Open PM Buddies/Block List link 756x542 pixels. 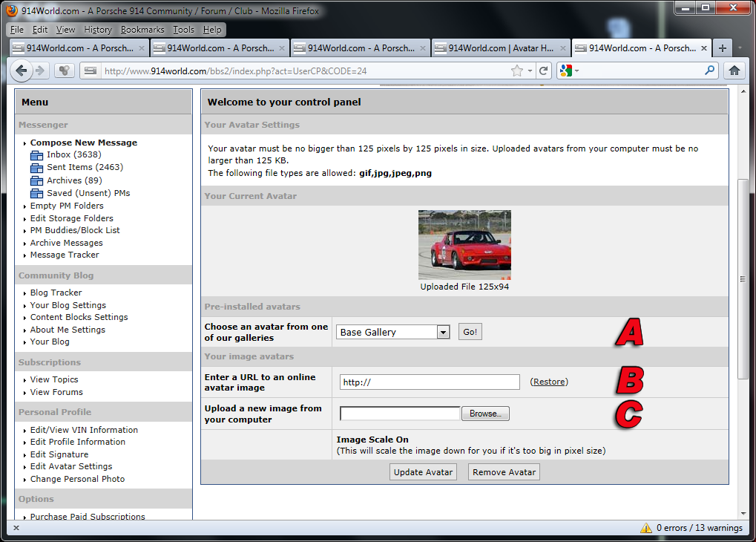[x=75, y=231]
